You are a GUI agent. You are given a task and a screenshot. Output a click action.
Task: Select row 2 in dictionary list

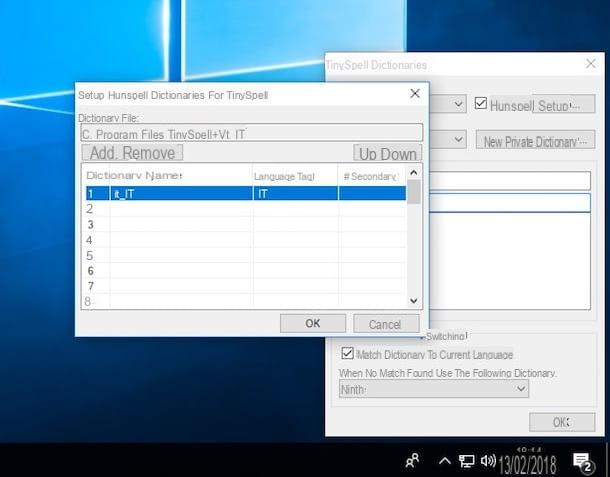pos(246,209)
